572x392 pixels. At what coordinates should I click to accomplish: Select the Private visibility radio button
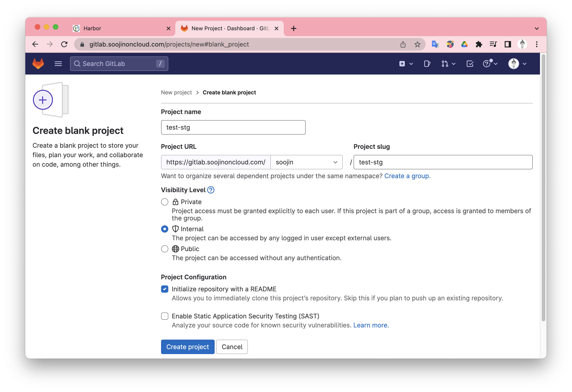click(165, 202)
